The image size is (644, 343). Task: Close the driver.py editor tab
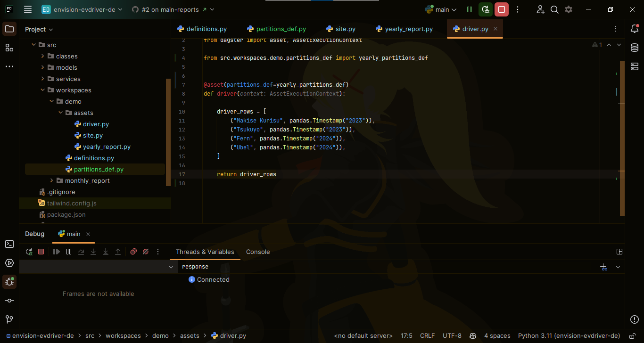click(x=495, y=29)
